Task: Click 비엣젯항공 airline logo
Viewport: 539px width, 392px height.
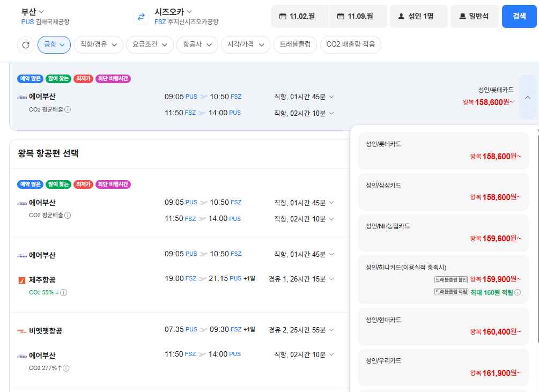Action: pyautogui.click(x=22, y=331)
